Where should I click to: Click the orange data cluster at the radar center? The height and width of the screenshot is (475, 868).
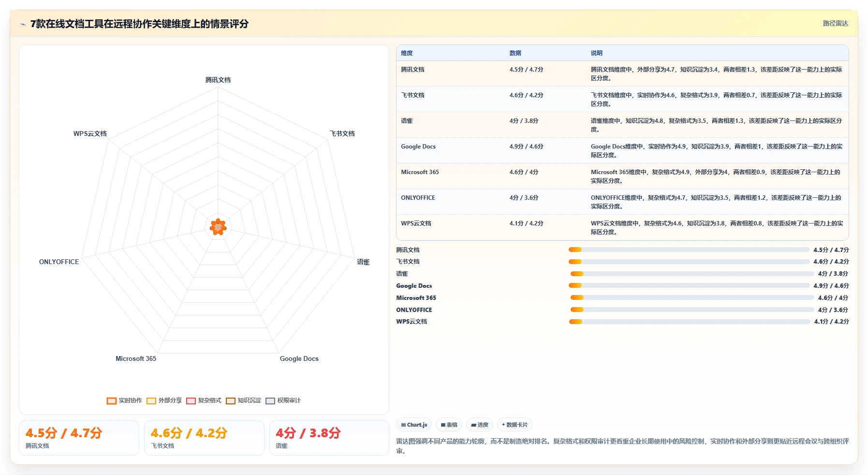[x=218, y=227]
